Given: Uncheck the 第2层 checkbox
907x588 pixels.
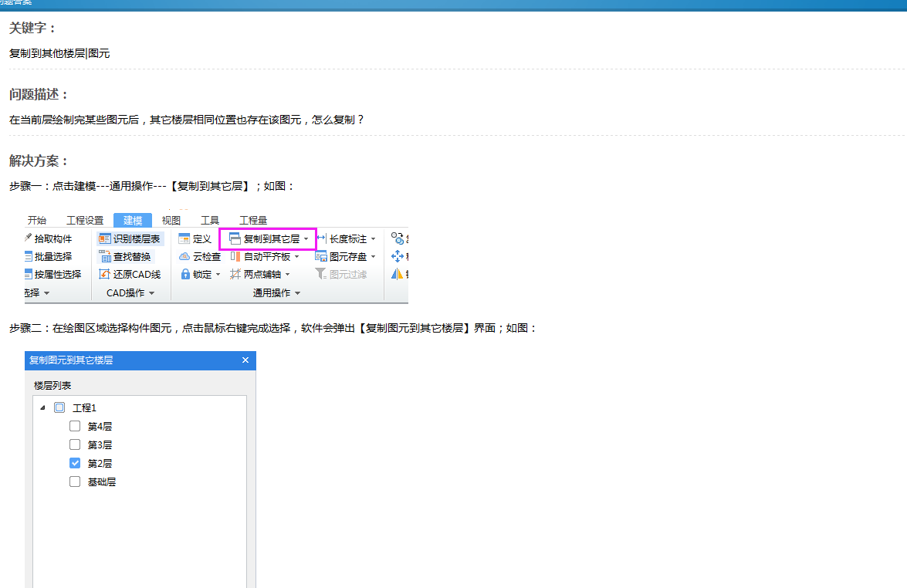Looking at the screenshot, I should [75, 463].
